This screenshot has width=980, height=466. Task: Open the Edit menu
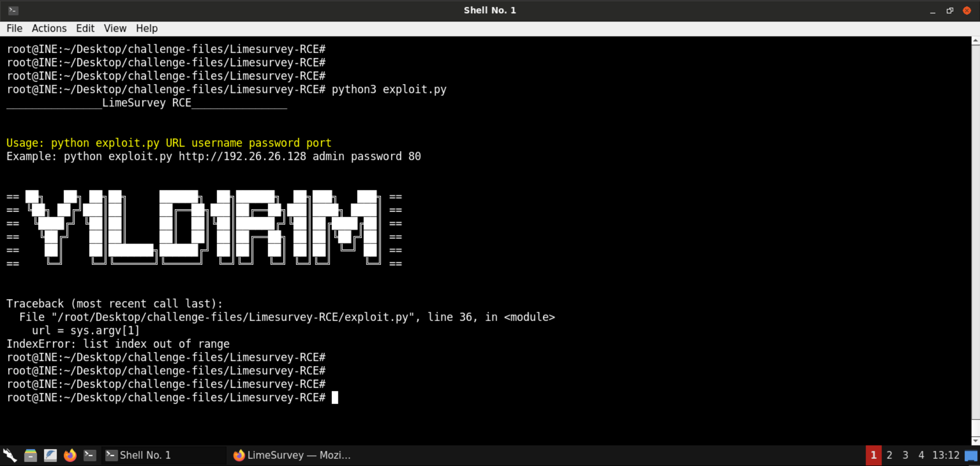click(x=85, y=29)
